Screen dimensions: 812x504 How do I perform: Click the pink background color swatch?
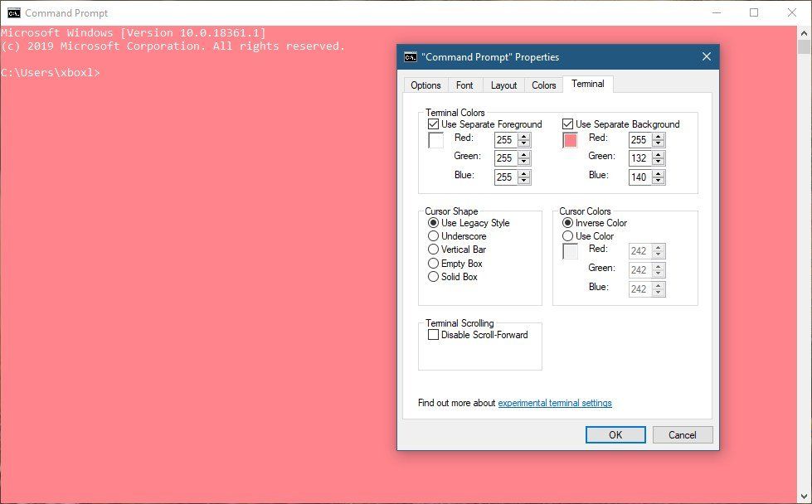click(570, 141)
